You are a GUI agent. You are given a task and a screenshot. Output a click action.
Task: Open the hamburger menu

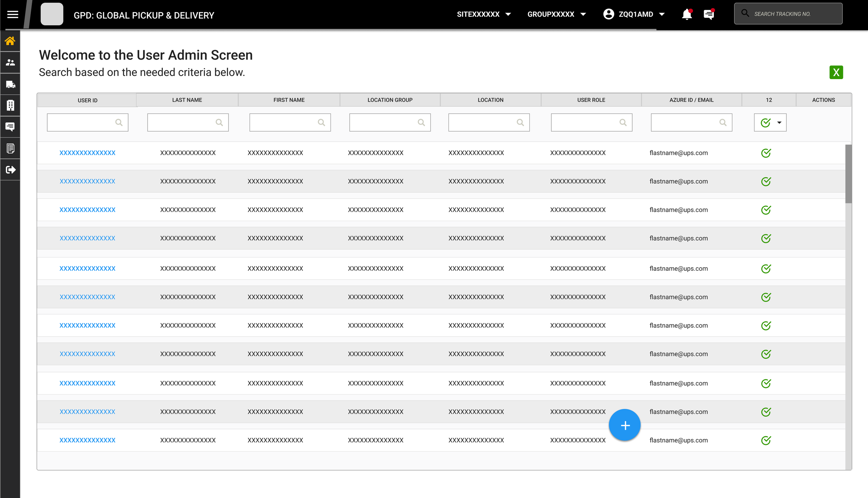point(12,14)
